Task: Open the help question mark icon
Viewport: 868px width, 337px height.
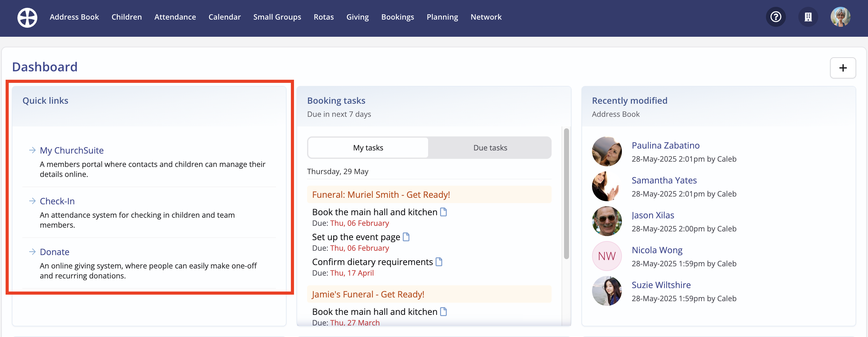Action: pyautogui.click(x=776, y=17)
